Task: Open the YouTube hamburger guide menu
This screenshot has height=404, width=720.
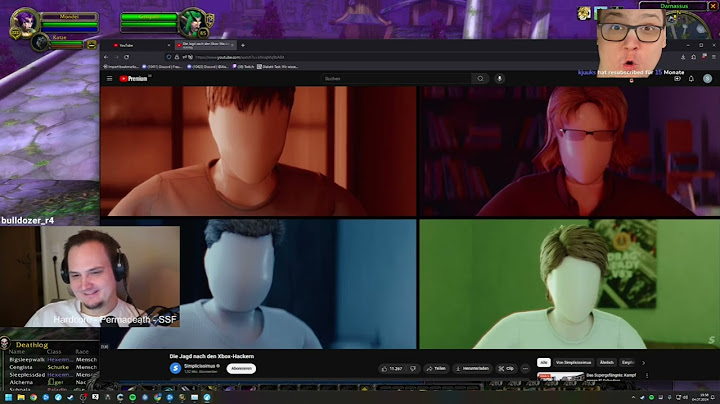Action: 109,79
